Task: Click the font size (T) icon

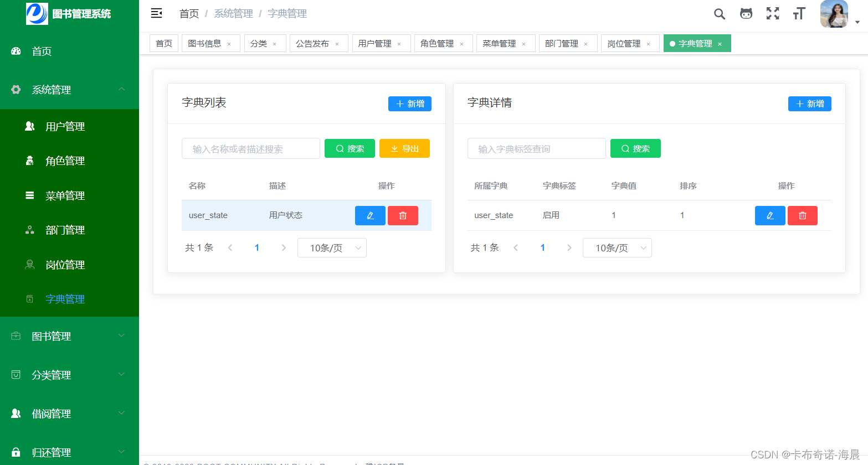Action: 798,13
